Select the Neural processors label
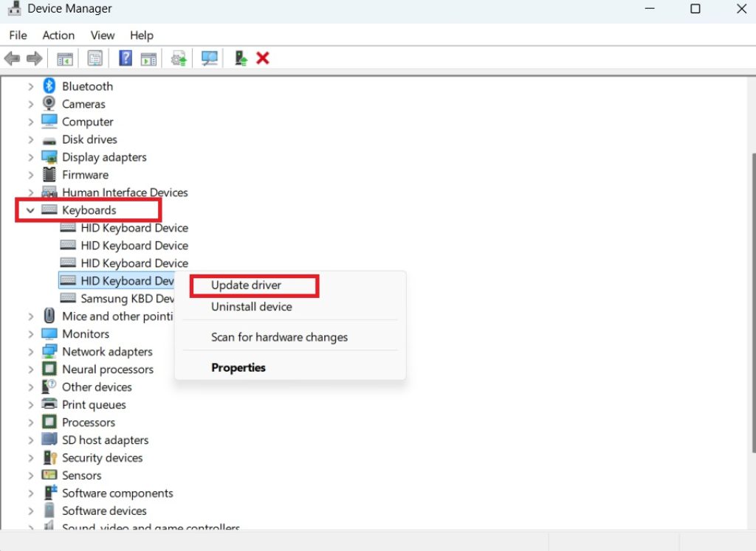 tap(108, 370)
